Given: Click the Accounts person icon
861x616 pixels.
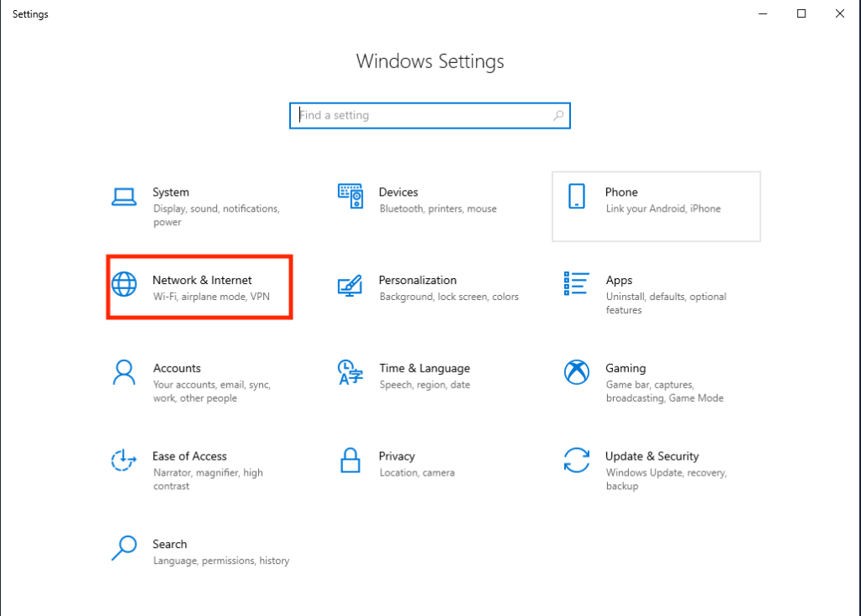Looking at the screenshot, I should [x=124, y=372].
